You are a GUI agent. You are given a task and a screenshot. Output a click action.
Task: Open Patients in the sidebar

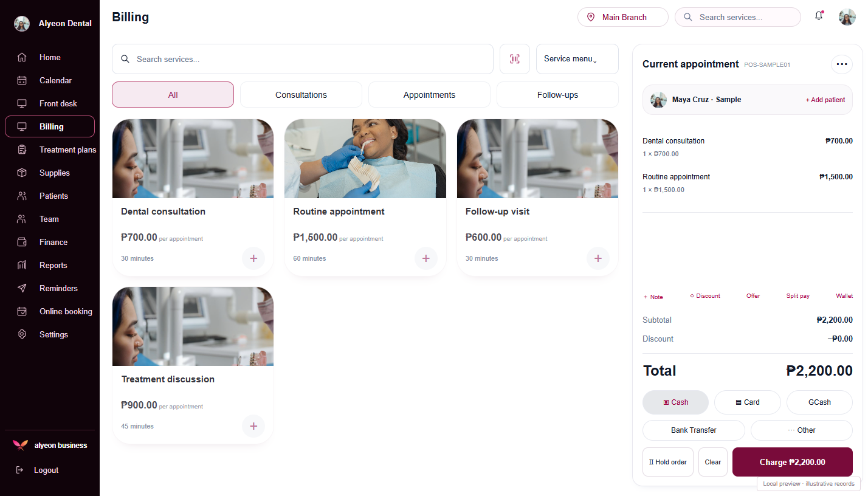click(50, 196)
